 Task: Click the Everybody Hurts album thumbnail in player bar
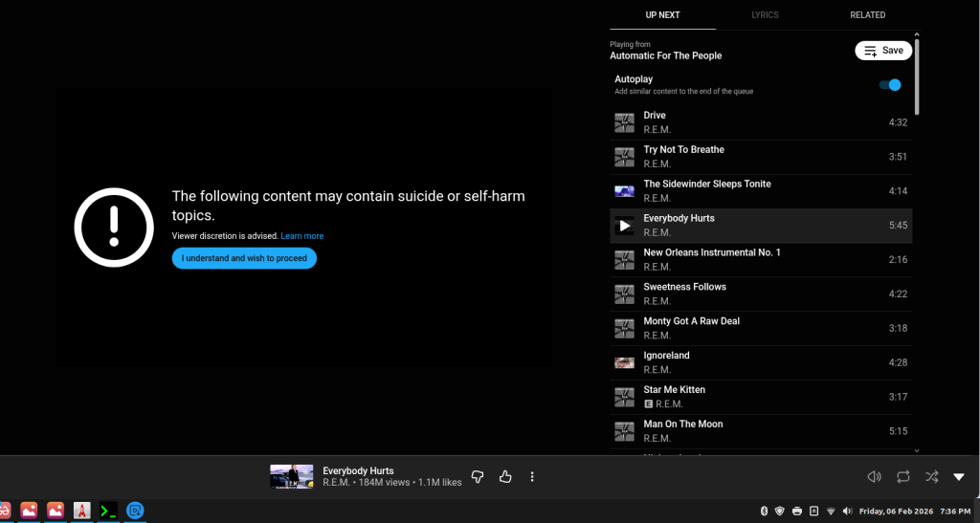292,476
